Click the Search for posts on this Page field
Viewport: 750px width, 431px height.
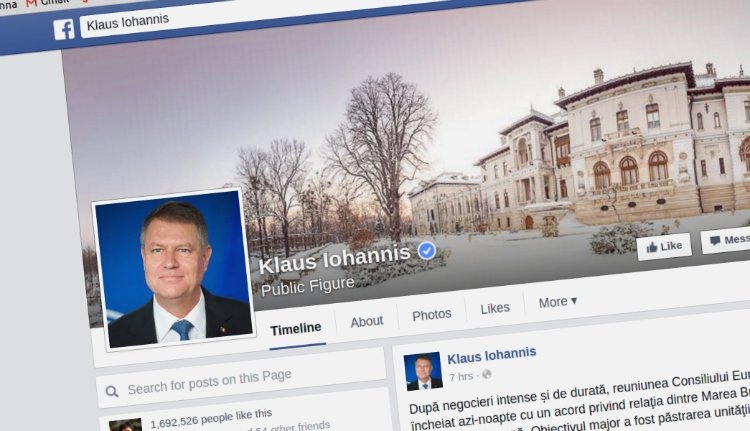click(241, 381)
